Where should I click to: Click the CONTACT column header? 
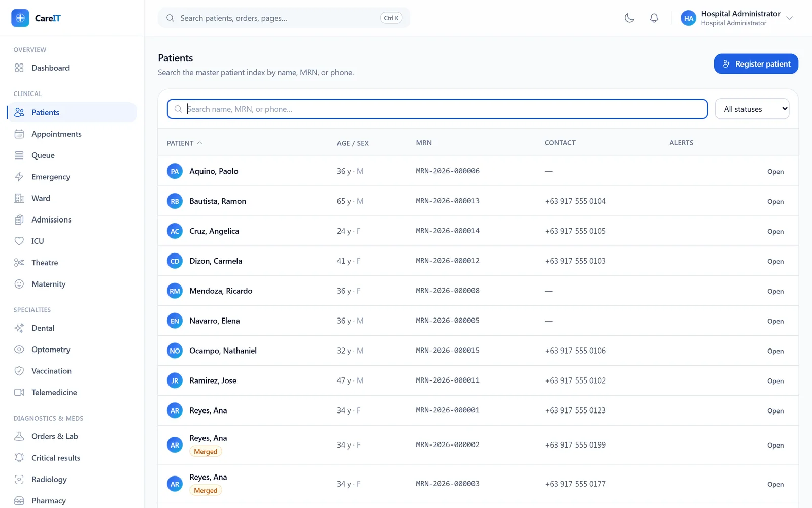(560, 143)
